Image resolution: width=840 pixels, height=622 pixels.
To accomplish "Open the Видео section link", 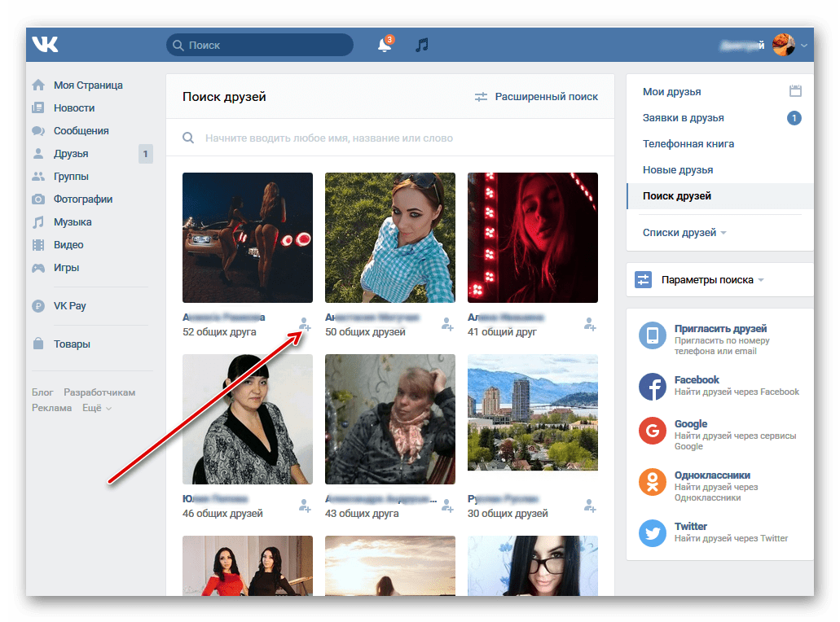I will coord(68,244).
